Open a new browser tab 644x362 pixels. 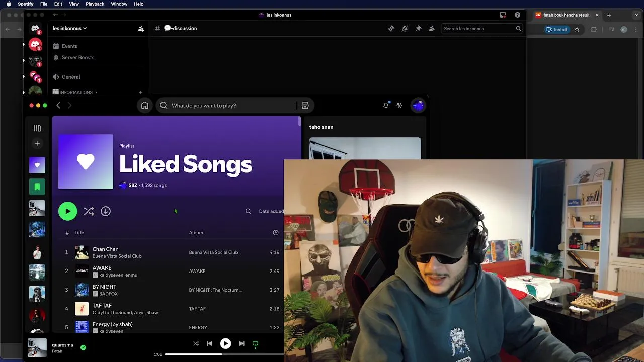609,15
